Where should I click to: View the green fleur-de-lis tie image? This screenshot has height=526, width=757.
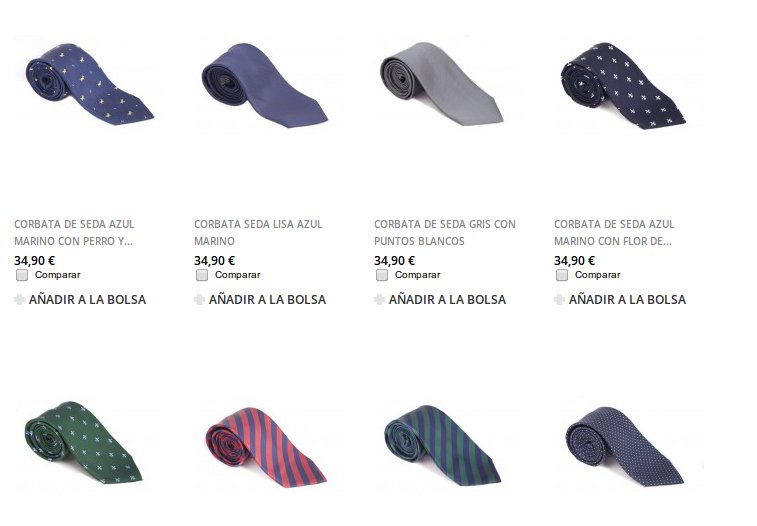[84, 443]
